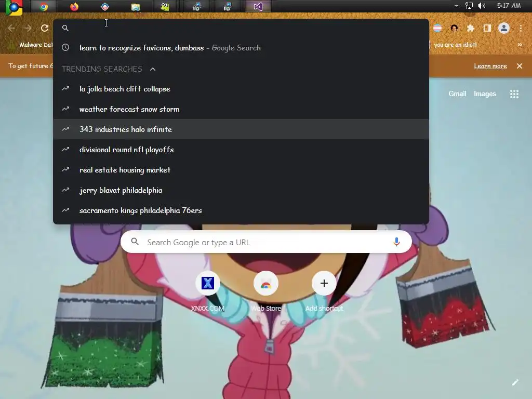Go forward to the next page
This screenshot has height=399, width=532.
coord(28,28)
